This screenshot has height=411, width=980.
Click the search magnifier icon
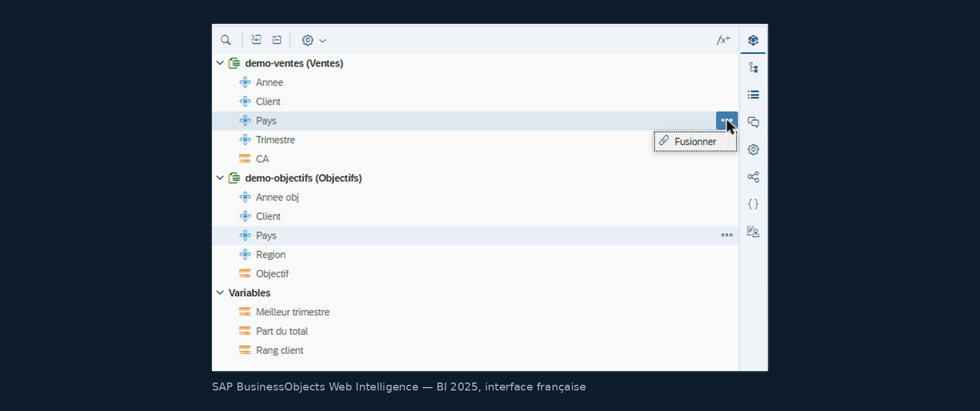226,40
